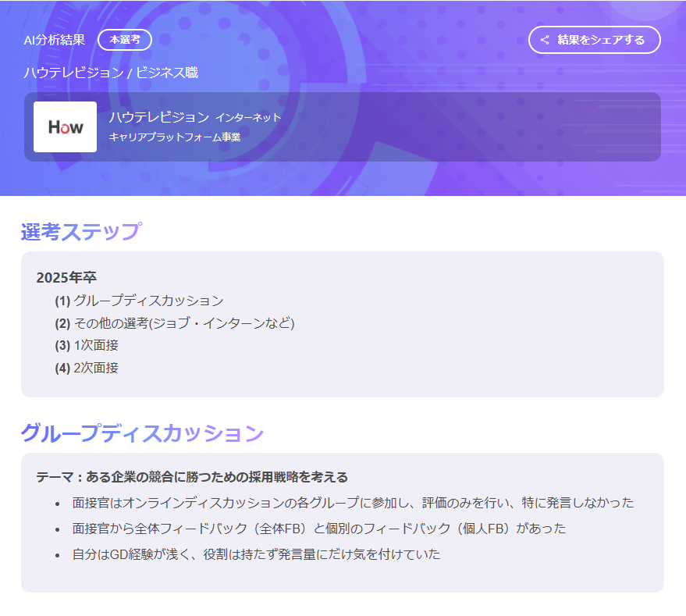
Task: Click the キャリアプラットフォーム事業 text
Action: (x=175, y=137)
